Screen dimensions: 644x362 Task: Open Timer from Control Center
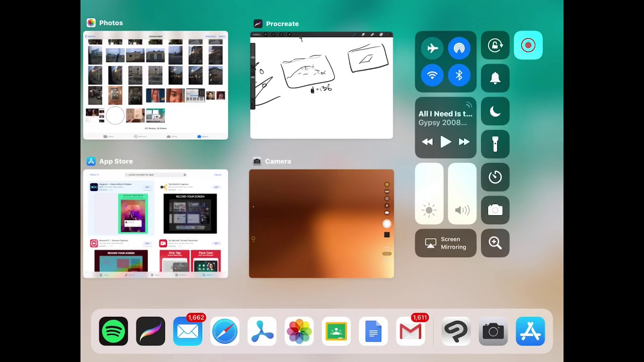[495, 177]
